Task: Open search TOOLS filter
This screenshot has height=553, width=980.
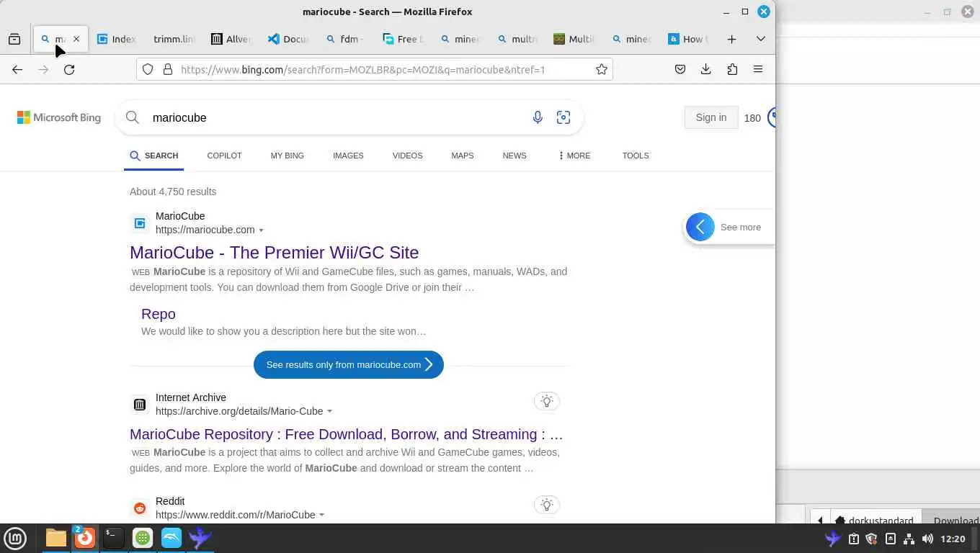Action: pos(636,156)
